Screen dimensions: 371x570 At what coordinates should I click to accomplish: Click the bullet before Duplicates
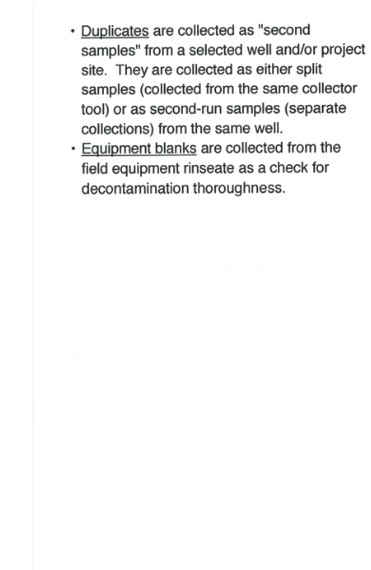tap(73, 31)
